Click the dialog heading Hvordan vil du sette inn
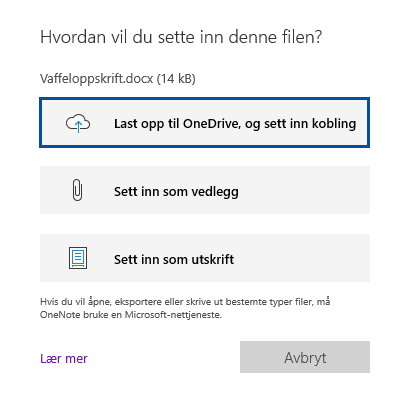 point(181,37)
